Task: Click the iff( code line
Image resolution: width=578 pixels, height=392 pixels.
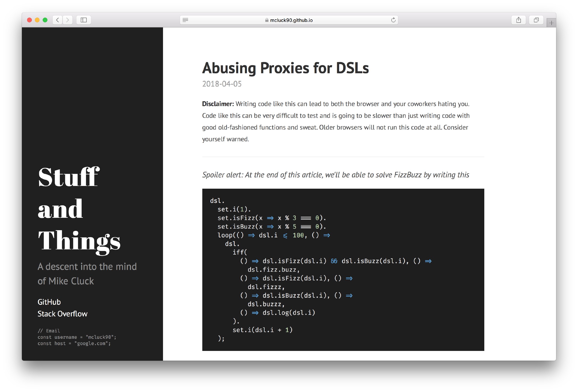Action: pos(240,253)
